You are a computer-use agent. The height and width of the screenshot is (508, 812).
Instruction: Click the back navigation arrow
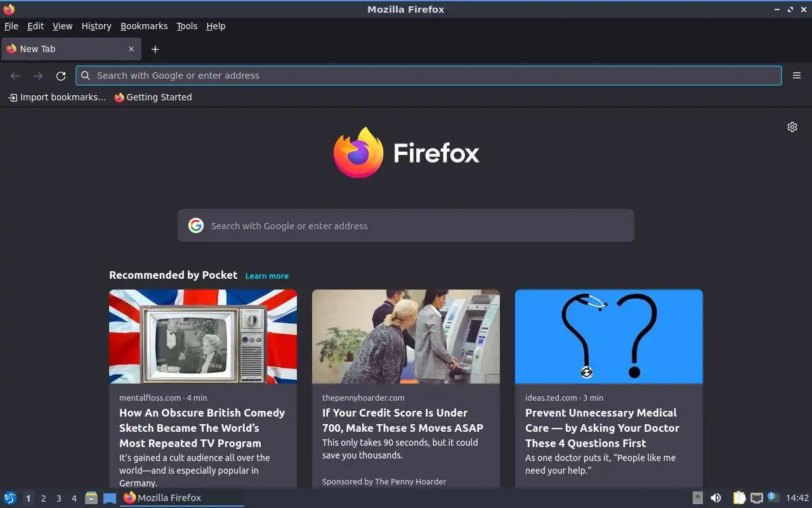(15, 76)
